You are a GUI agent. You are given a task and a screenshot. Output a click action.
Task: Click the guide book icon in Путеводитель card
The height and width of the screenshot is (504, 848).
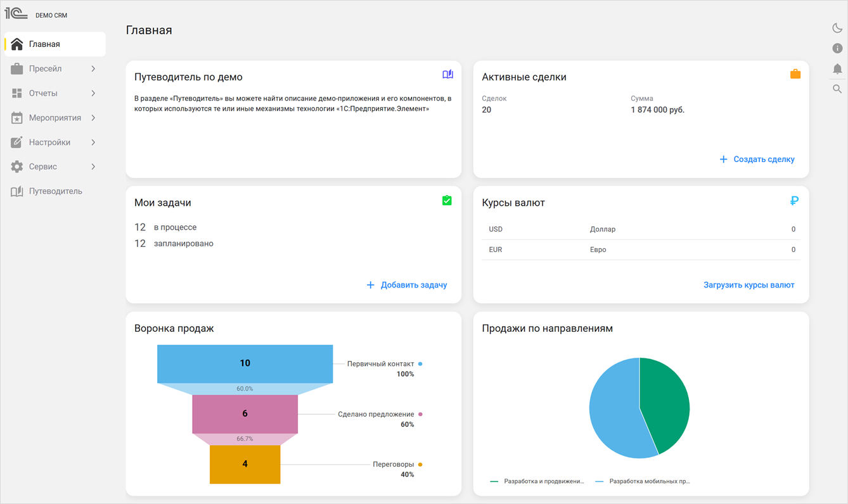[447, 74]
